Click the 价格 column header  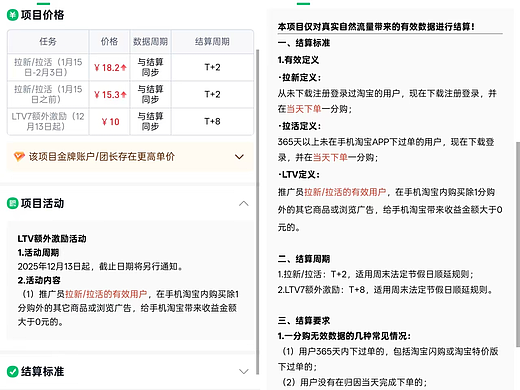click(109, 41)
